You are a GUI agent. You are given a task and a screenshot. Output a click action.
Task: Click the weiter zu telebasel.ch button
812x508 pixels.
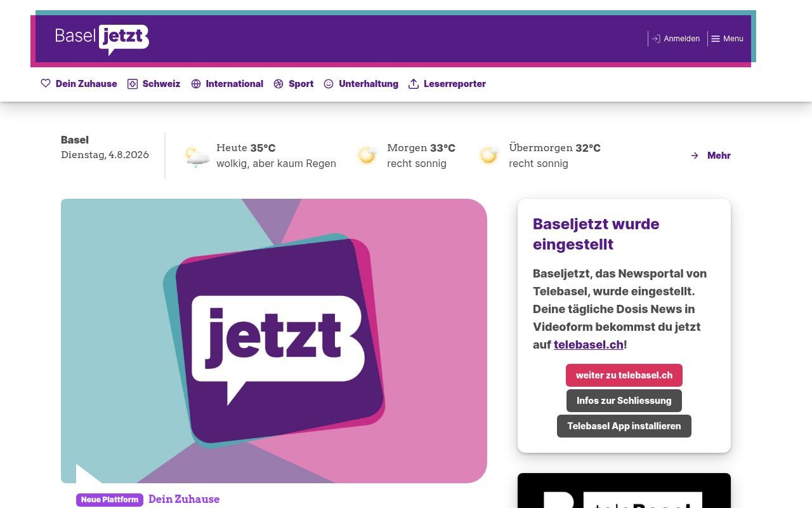[624, 375]
